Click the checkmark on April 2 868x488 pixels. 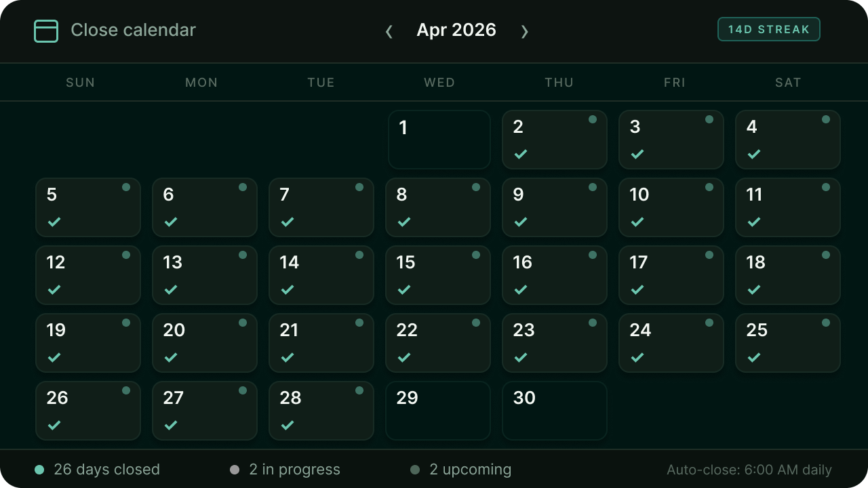point(521,154)
